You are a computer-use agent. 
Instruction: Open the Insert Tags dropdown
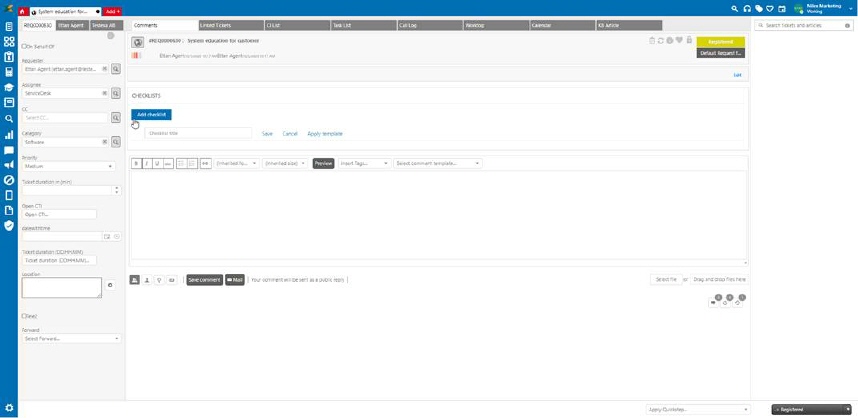[364, 163]
